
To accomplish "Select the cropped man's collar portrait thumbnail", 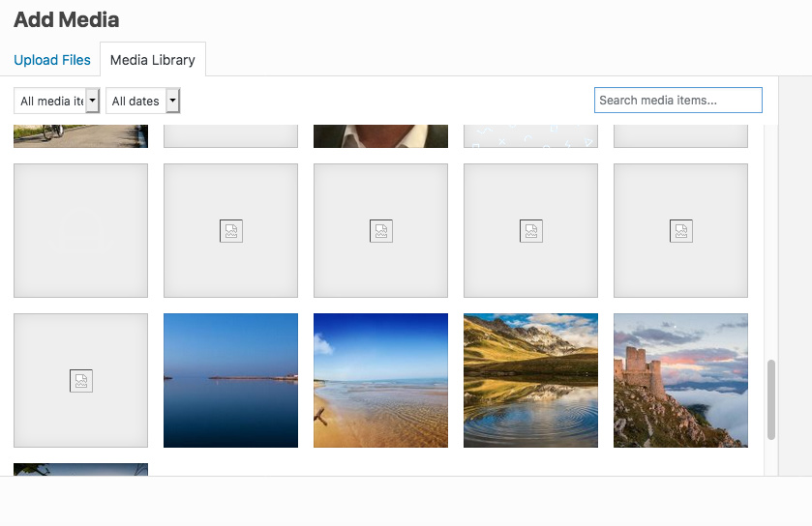I will (x=380, y=135).
